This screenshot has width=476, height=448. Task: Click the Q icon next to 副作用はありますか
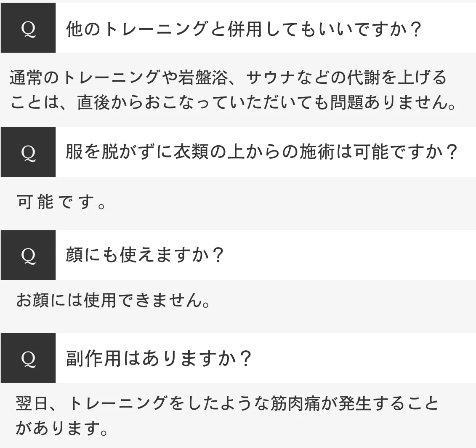(x=28, y=359)
